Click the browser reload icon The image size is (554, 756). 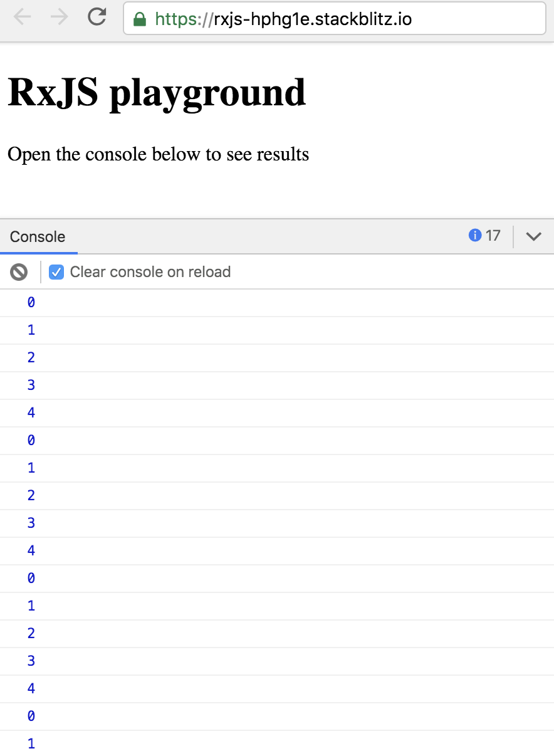98,18
